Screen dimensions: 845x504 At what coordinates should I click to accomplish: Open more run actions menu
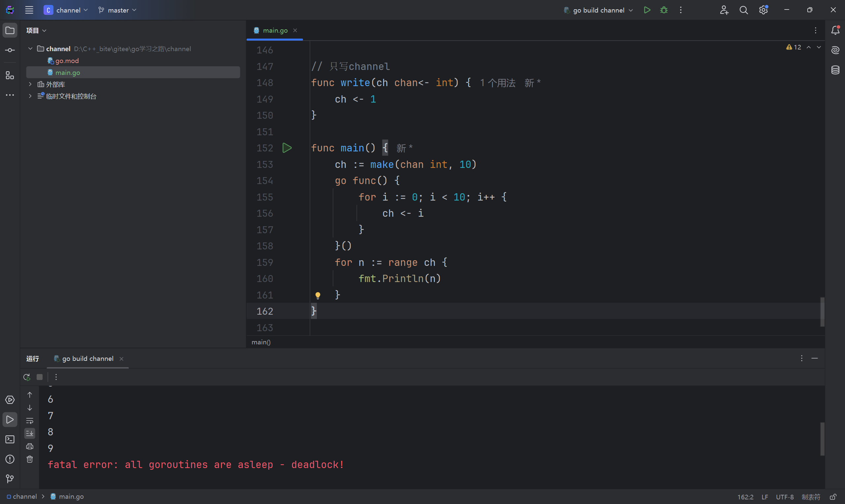(x=681, y=10)
